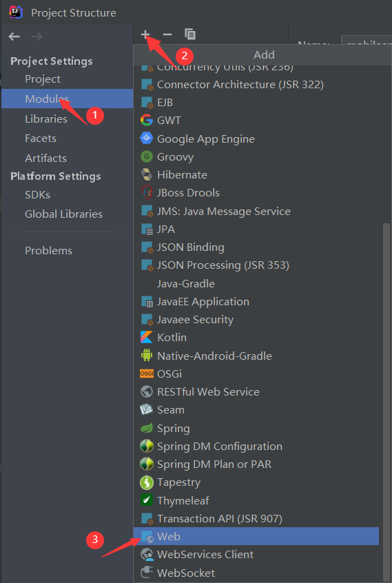Click the orange OSGi icon
This screenshot has height=583, width=392.
coord(147,374)
